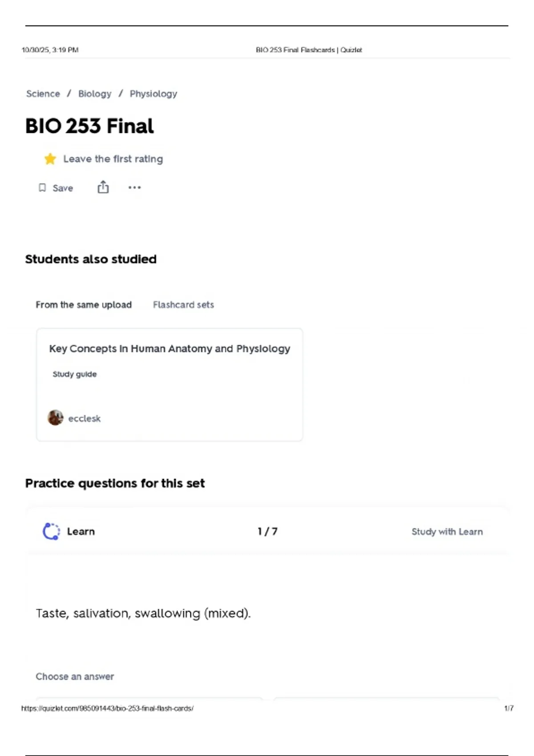The width and height of the screenshot is (534, 756).
Task: Click the bookmark Save icon
Action: tap(42, 188)
